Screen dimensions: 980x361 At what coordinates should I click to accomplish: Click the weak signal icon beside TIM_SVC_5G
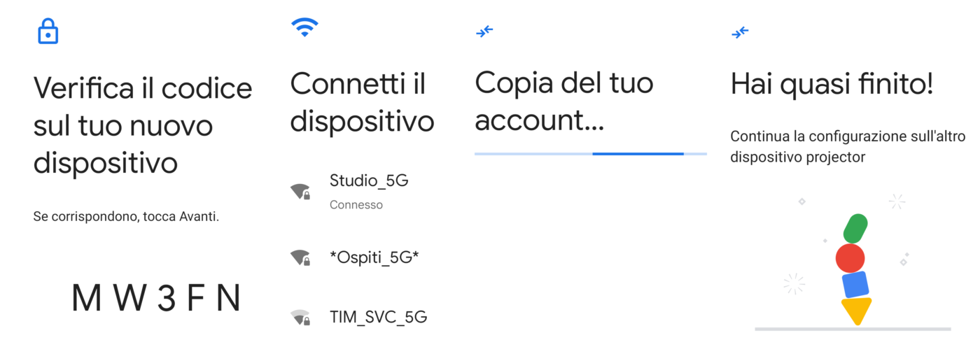(300, 318)
